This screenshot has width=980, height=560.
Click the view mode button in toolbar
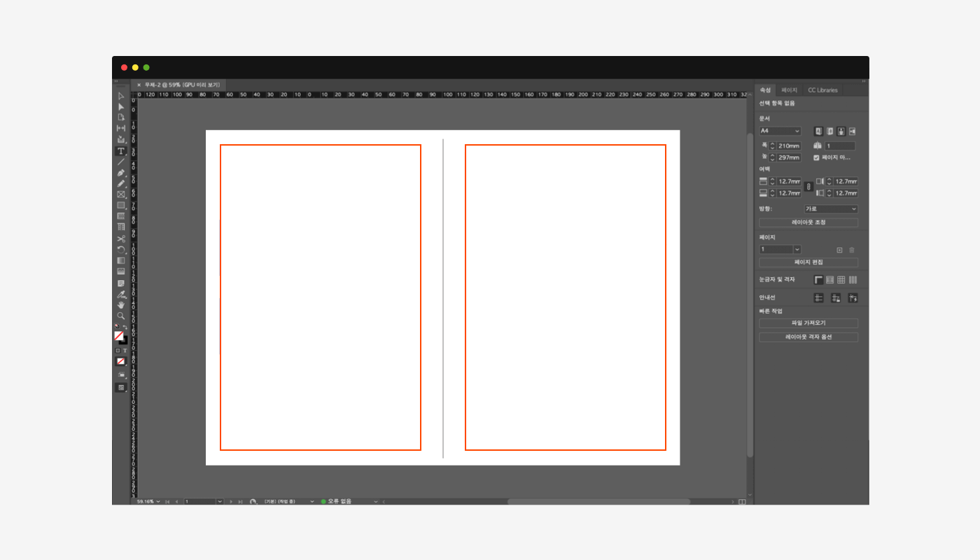tap(121, 374)
